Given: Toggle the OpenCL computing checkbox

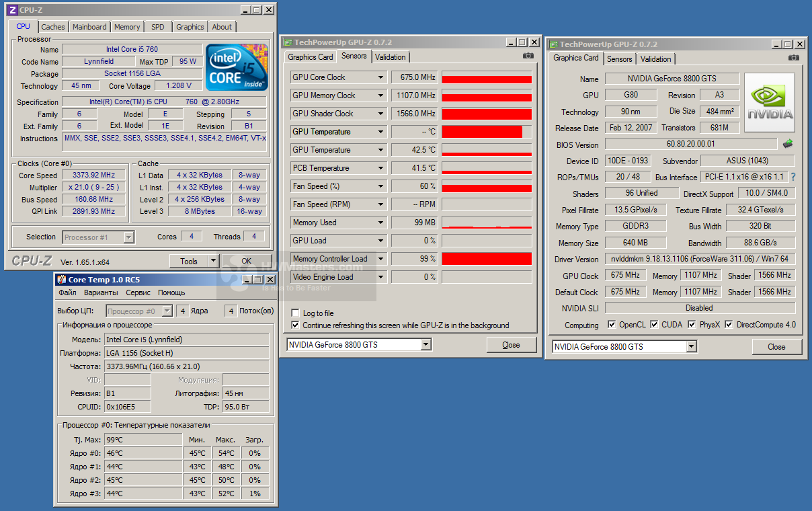Looking at the screenshot, I should pyautogui.click(x=611, y=325).
